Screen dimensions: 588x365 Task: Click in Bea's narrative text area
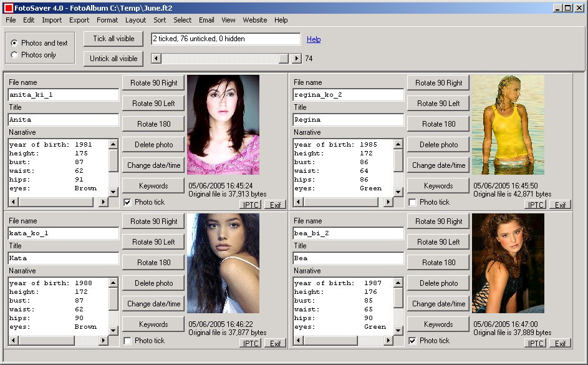[x=343, y=306]
